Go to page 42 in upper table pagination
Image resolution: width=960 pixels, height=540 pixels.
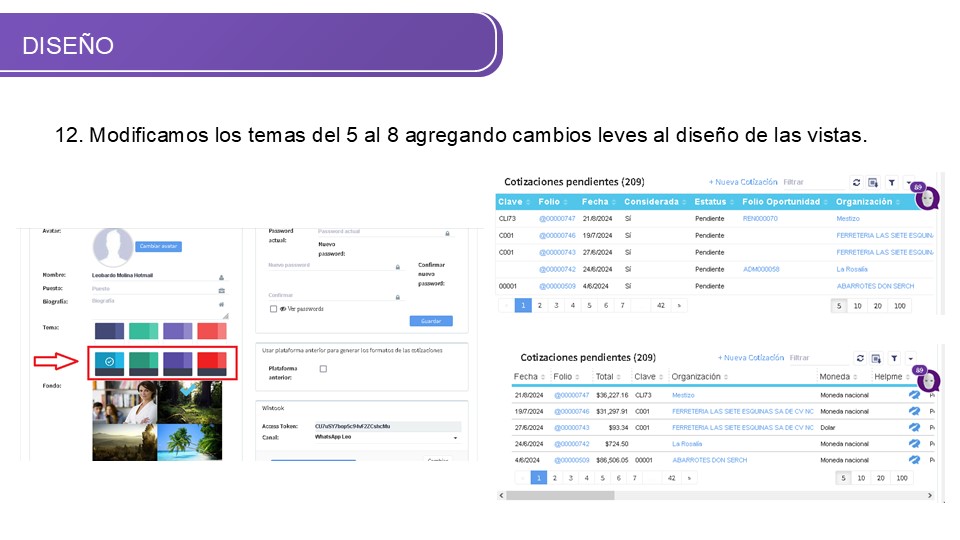pyautogui.click(x=661, y=306)
